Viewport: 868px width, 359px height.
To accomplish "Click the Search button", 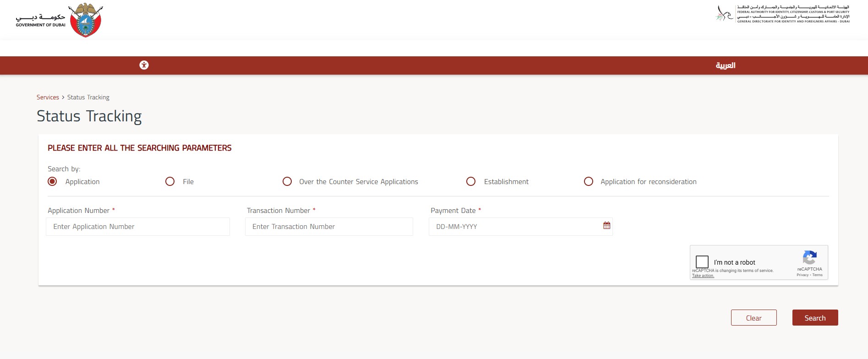I will click(815, 318).
